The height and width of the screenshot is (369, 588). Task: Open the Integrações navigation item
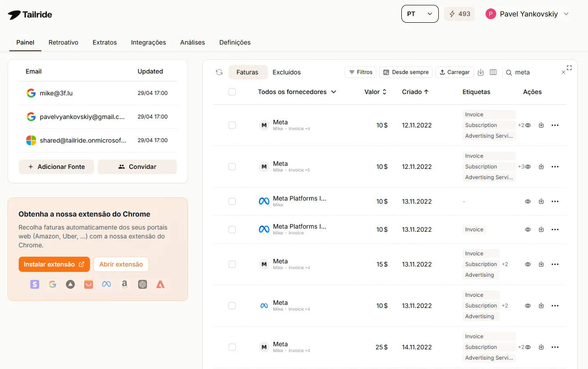click(148, 42)
